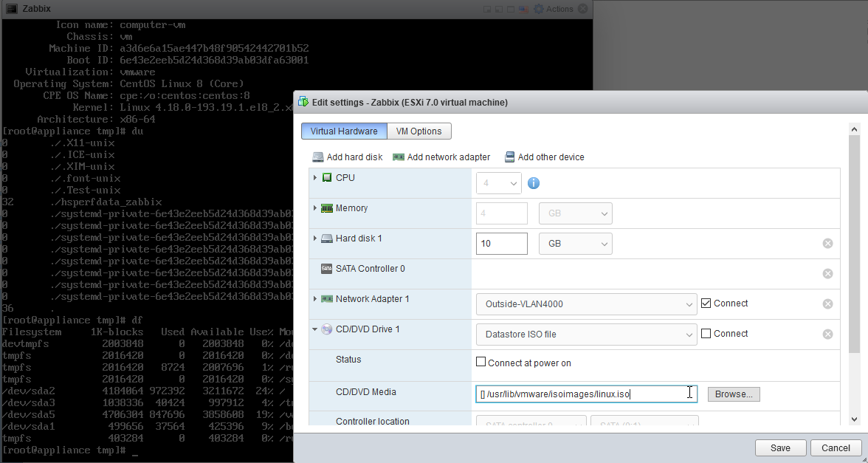Image resolution: width=868 pixels, height=463 pixels.
Task: Open the Actions gear menu in console window
Action: click(x=539, y=9)
